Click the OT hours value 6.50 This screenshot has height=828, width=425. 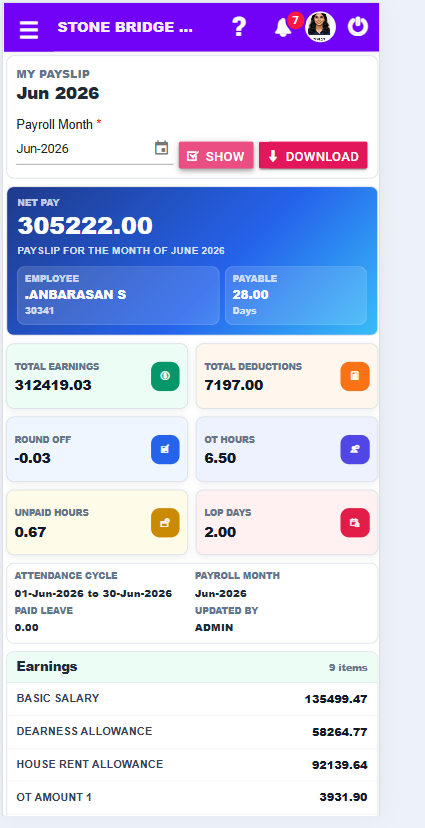click(x=220, y=458)
